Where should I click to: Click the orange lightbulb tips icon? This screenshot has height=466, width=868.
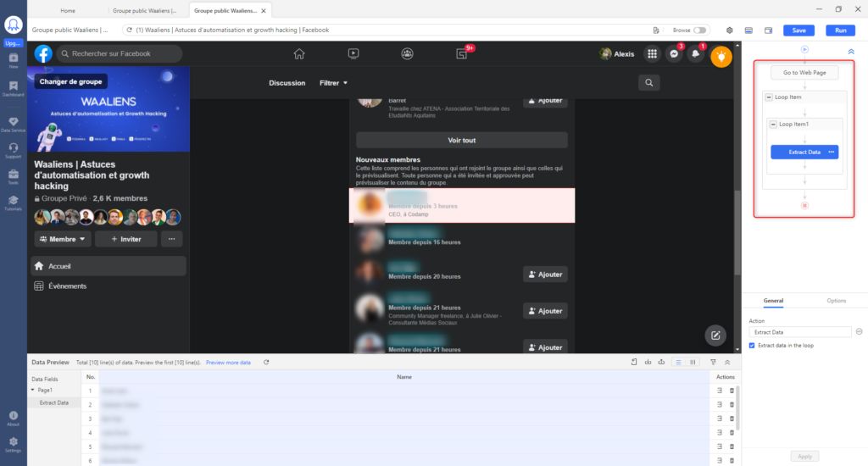[721, 56]
